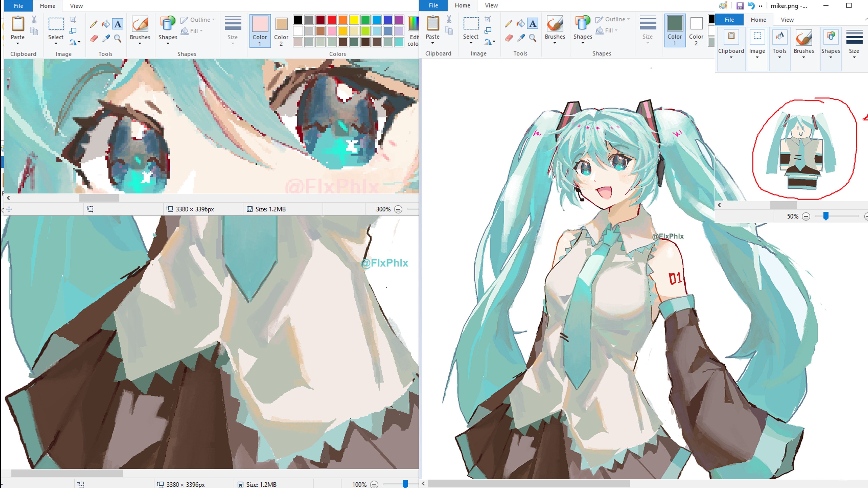868x488 pixels.
Task: Click Color 1 button in the top-left Paint window
Action: pyautogui.click(x=260, y=31)
